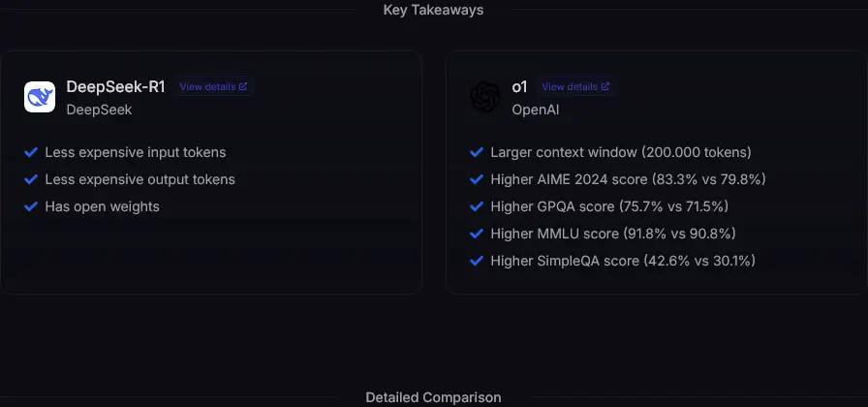
Task: Click the Key Takeaways section heading
Action: pyautogui.click(x=433, y=10)
